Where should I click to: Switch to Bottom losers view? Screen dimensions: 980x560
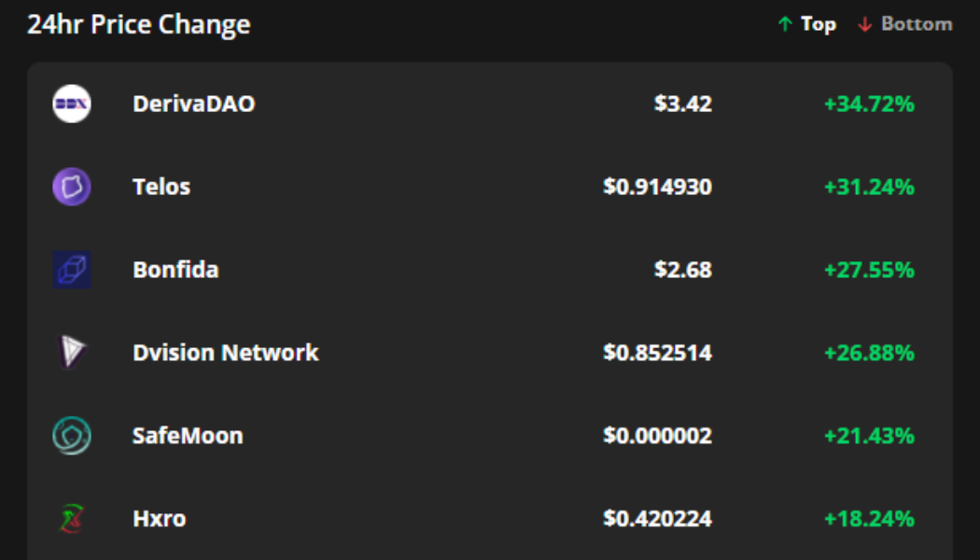[x=917, y=24]
